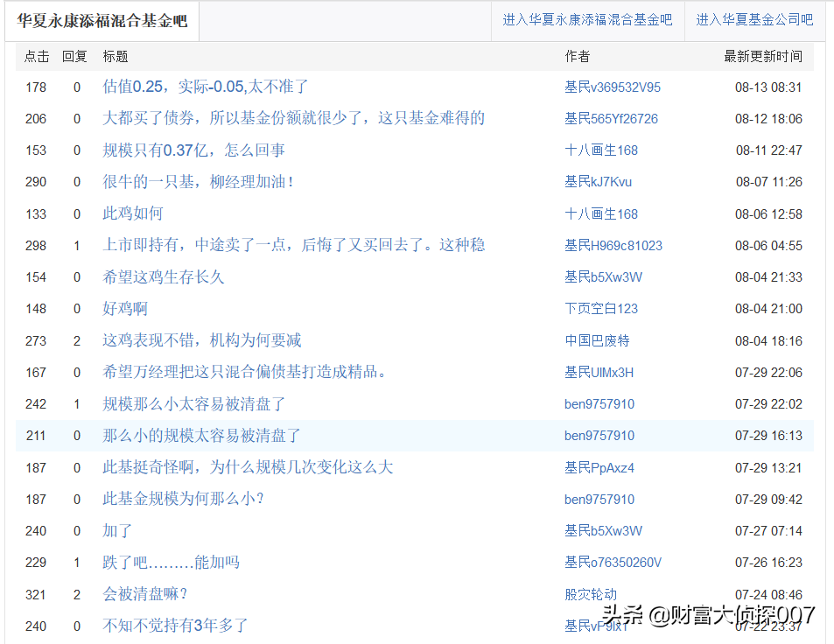View author ben9757910 on 07-29 22:02 post
This screenshot has width=834, height=644.
pyautogui.click(x=599, y=404)
